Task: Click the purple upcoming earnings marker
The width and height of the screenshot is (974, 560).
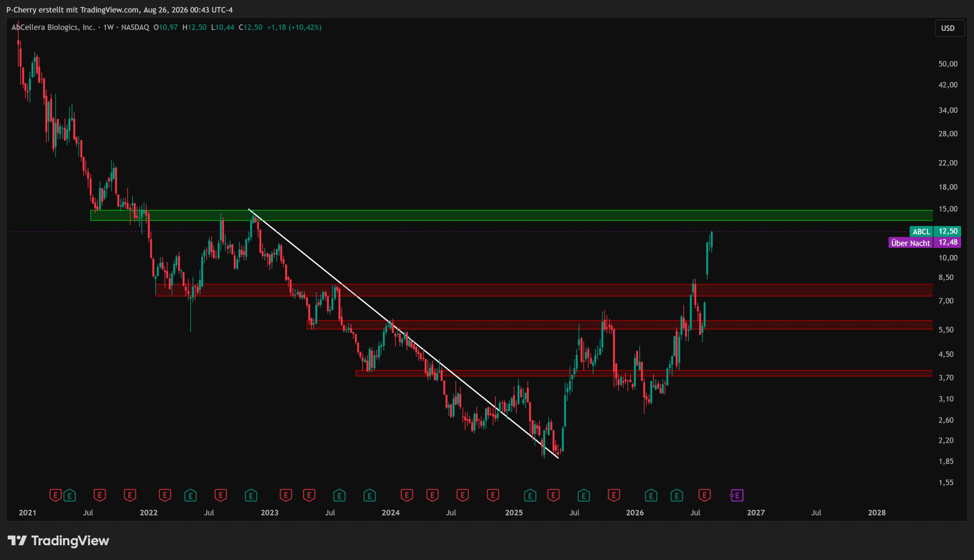Action: (737, 495)
